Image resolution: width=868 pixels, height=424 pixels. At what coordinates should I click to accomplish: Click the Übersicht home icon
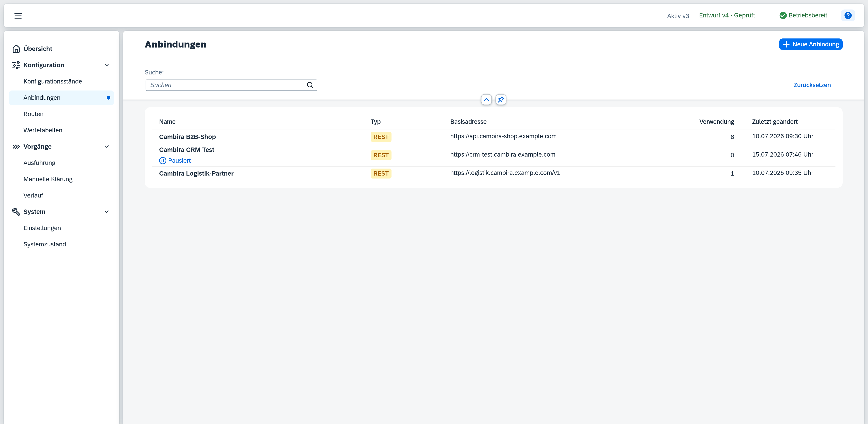pos(16,49)
